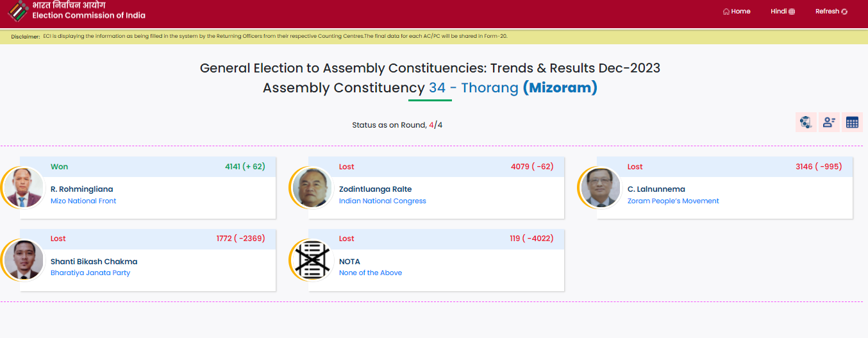Click Zodintluanga Ralte's candidate photo

click(312, 188)
